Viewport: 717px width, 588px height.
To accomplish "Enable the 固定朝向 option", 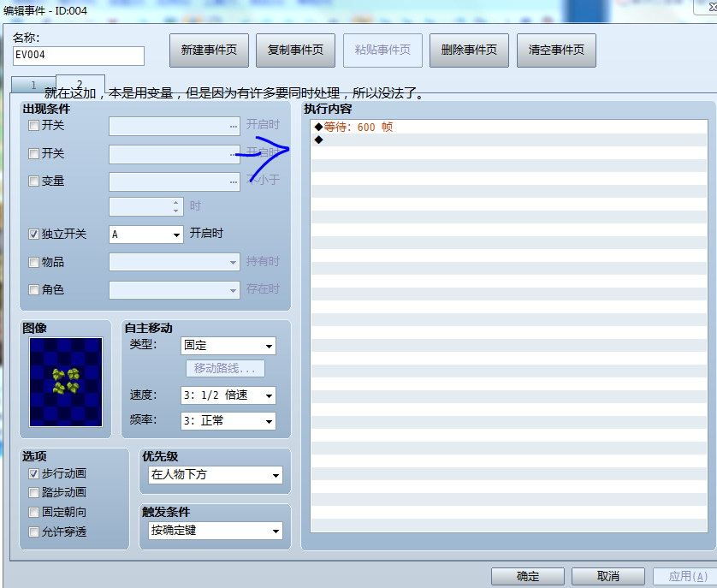I will pyautogui.click(x=33, y=512).
